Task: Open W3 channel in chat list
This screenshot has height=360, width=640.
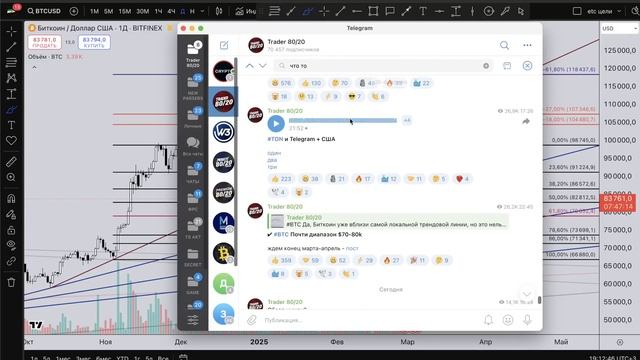Action: (x=223, y=132)
